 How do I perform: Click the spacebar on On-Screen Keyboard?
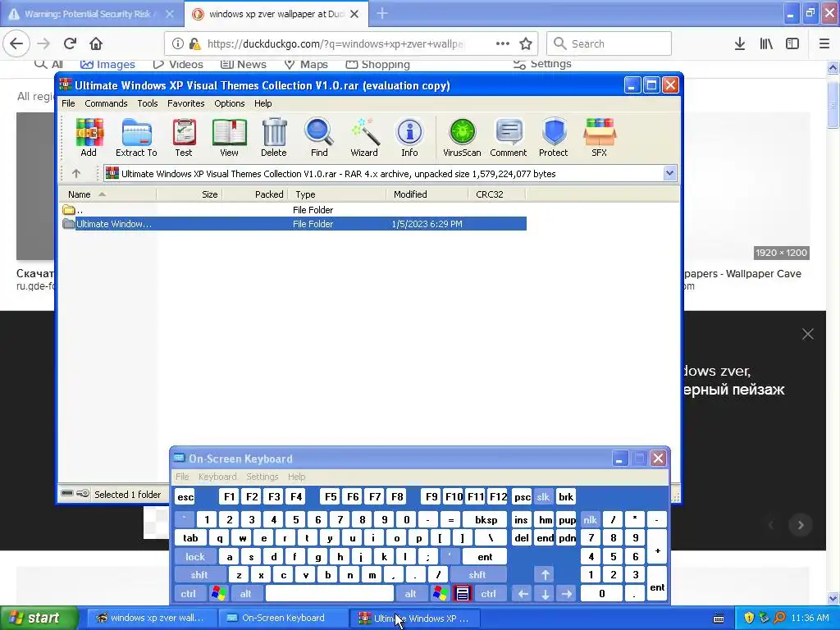[330, 594]
